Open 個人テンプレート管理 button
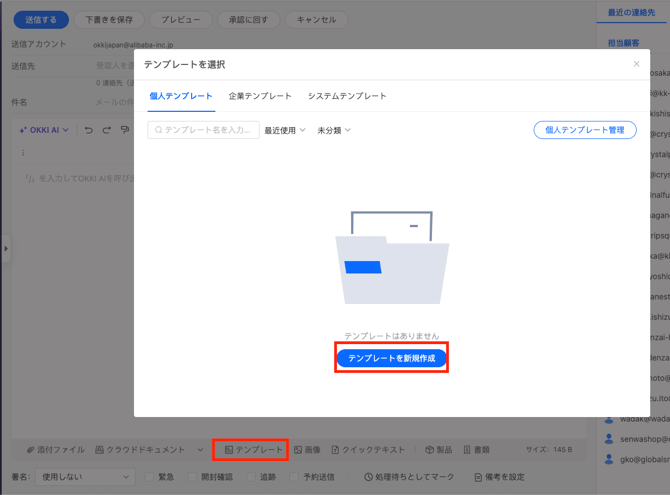This screenshot has width=670, height=495. click(x=585, y=130)
